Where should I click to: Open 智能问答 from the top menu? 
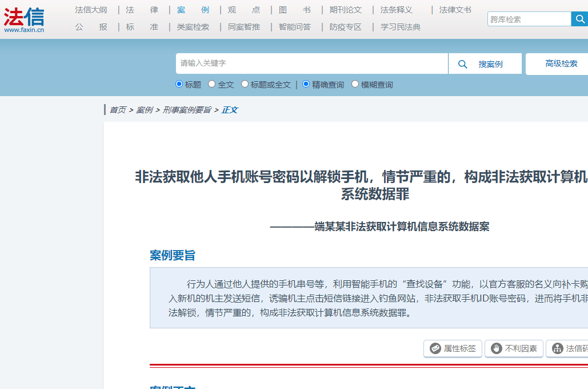(x=295, y=26)
